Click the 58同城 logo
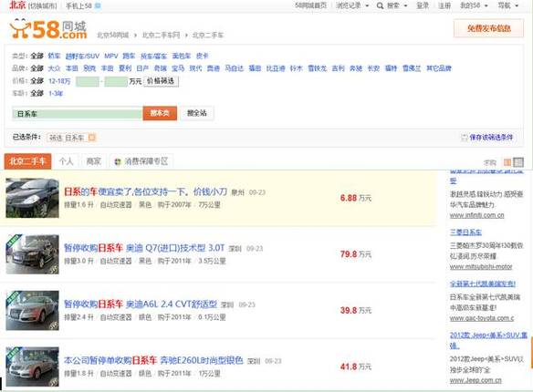 (x=48, y=29)
